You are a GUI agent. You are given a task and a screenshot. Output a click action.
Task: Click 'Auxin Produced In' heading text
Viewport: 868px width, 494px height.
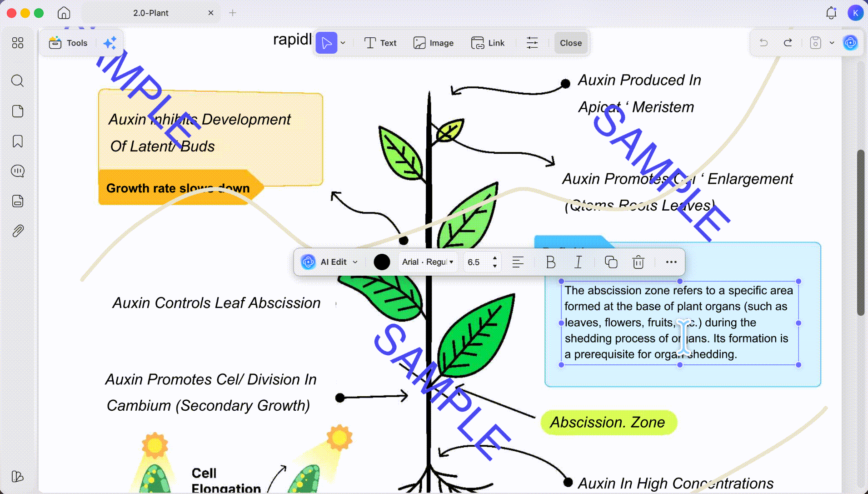click(x=639, y=80)
